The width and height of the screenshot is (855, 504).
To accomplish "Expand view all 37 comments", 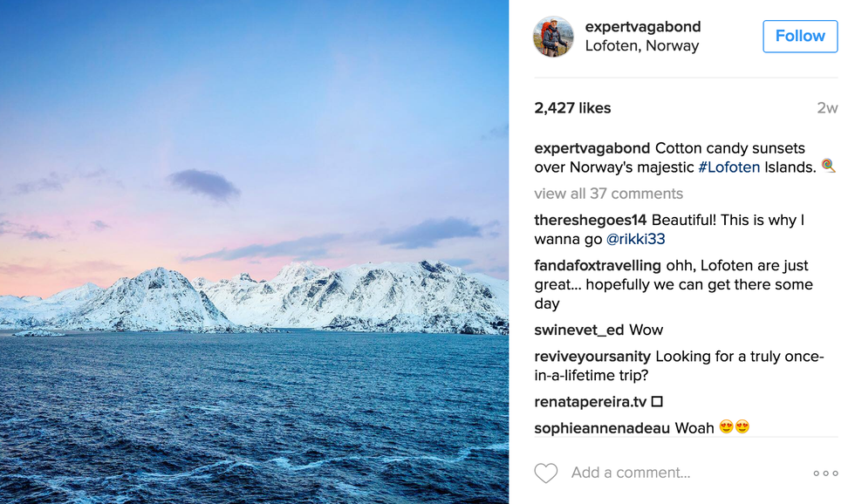I will tap(608, 194).
